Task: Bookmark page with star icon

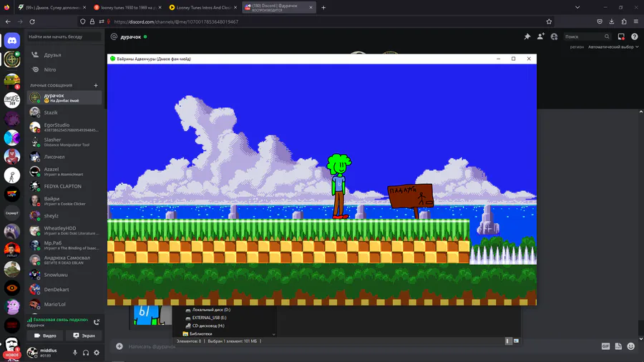Action: click(549, 21)
